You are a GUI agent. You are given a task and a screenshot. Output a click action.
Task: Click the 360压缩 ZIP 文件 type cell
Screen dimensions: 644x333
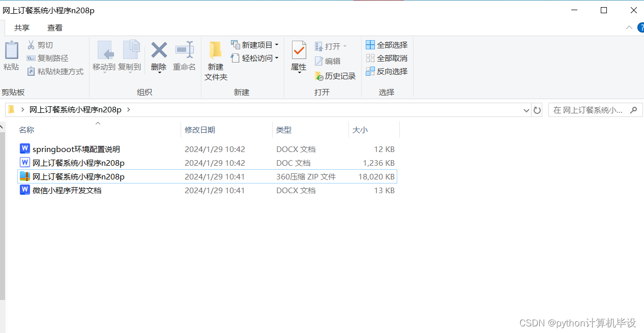coord(306,176)
